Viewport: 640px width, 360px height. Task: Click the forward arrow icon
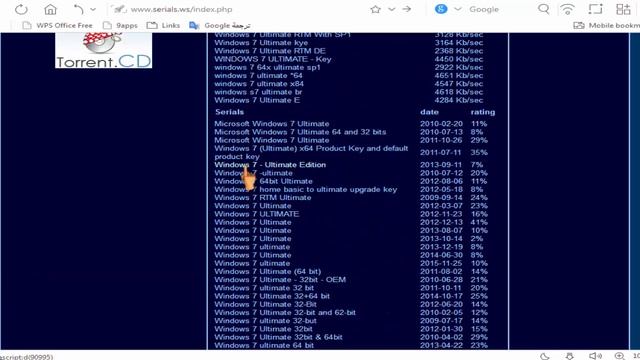[407, 9]
